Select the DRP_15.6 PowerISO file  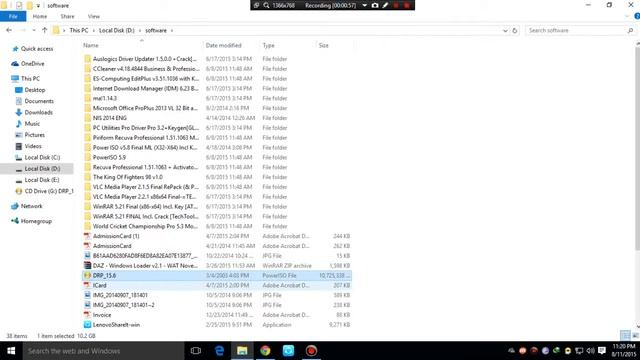coord(217,276)
